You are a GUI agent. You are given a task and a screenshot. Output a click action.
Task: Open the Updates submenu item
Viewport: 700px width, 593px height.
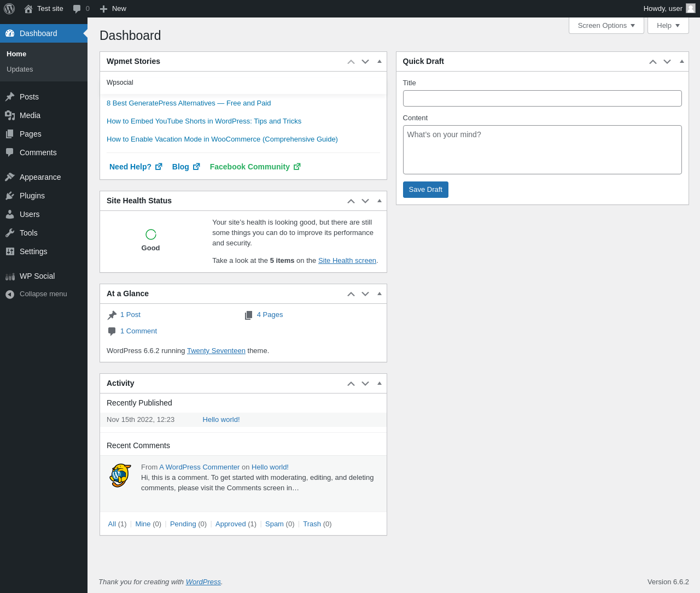pos(20,69)
